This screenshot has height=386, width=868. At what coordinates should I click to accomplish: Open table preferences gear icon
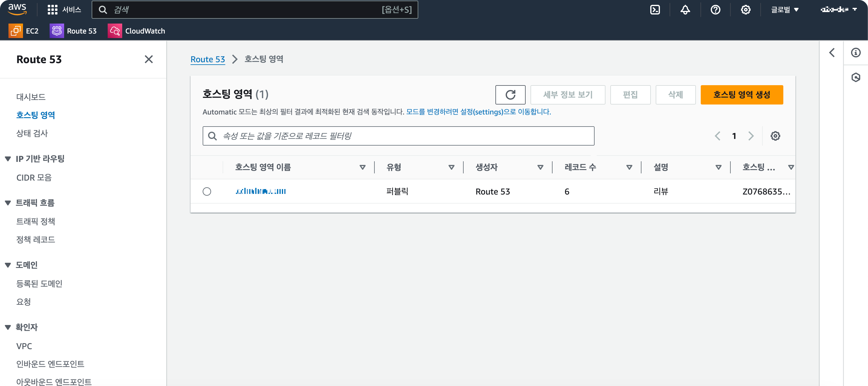(x=775, y=136)
